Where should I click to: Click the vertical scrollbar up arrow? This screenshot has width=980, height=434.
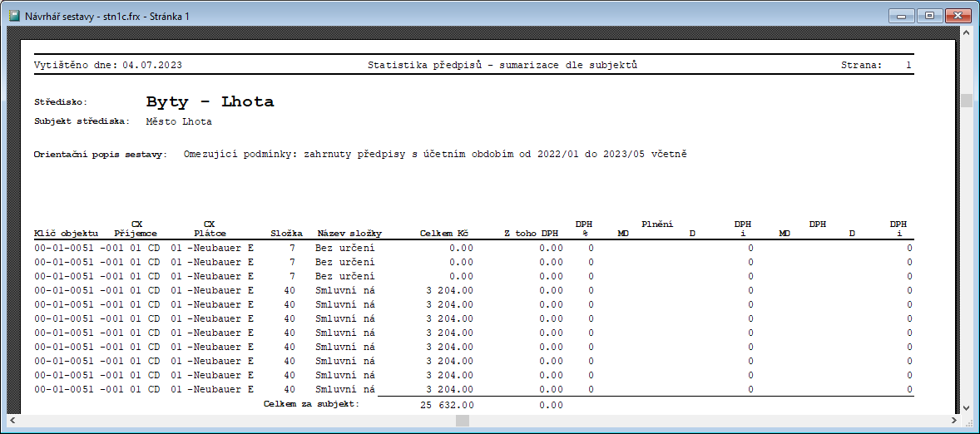(966, 34)
